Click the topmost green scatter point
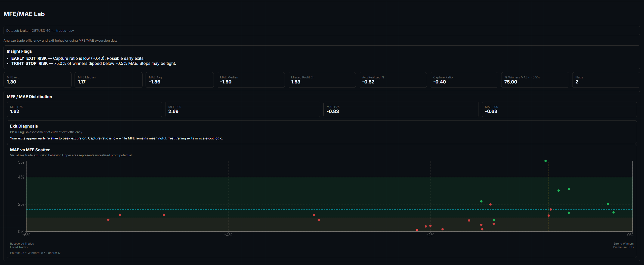644x265 pixels. [x=546, y=161]
